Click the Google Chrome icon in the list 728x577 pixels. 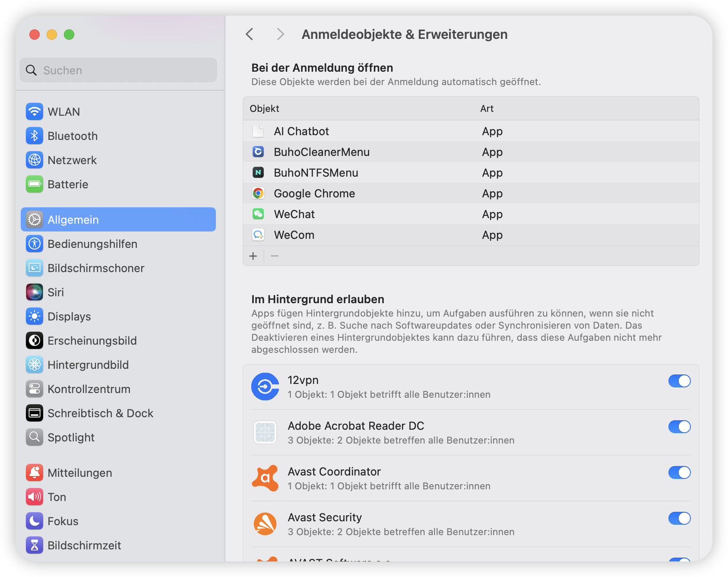coord(258,193)
